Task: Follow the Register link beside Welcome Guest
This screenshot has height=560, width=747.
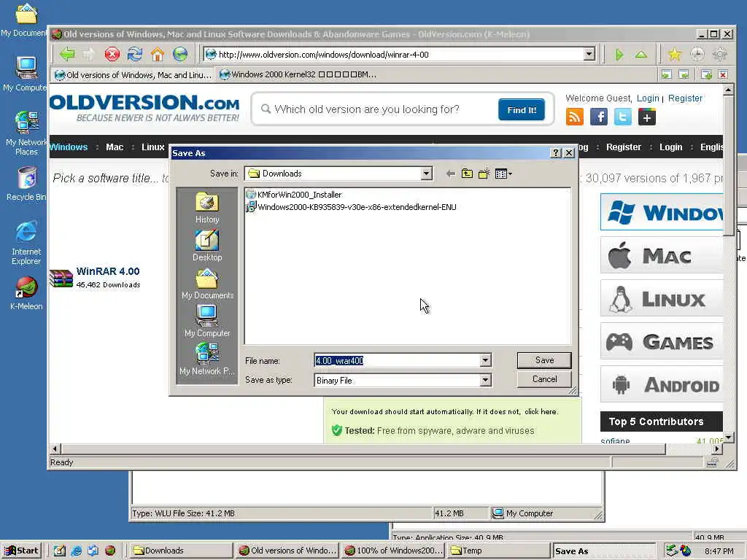Action: point(685,98)
